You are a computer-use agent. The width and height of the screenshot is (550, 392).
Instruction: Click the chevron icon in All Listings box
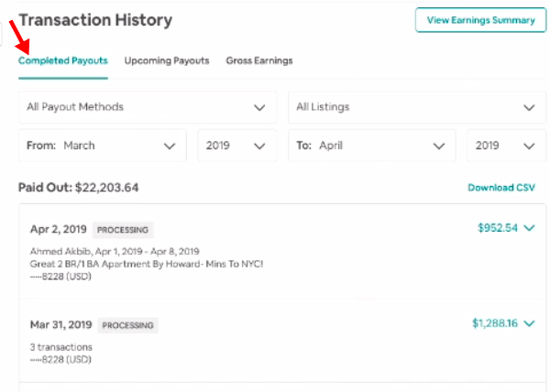tap(529, 107)
